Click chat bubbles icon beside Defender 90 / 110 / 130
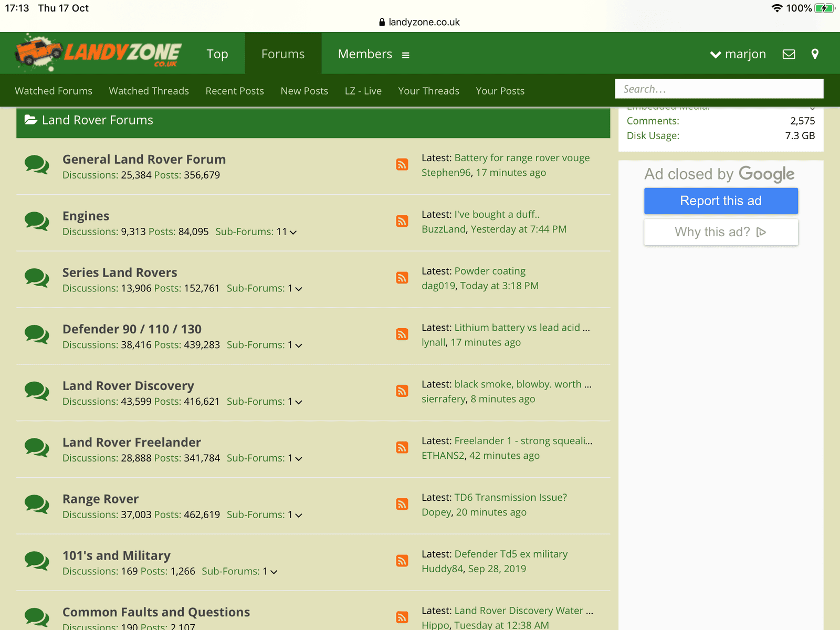The height and width of the screenshot is (630, 840). [37, 335]
